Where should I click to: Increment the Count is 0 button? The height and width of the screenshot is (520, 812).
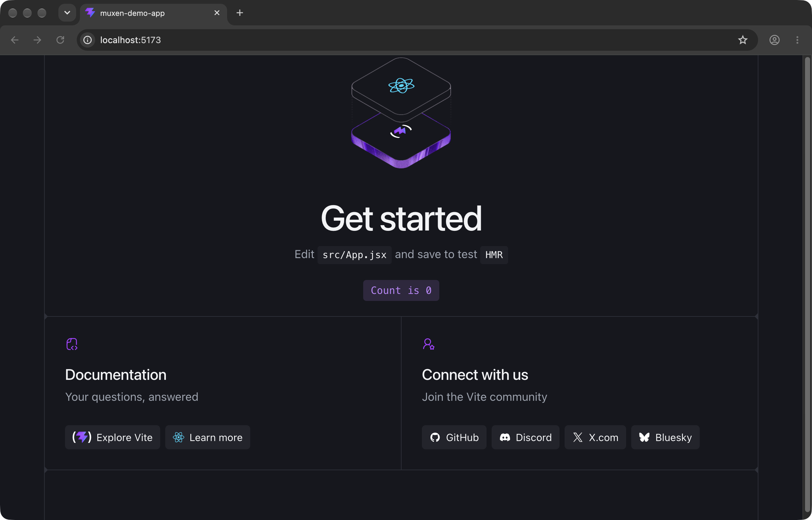tap(401, 290)
